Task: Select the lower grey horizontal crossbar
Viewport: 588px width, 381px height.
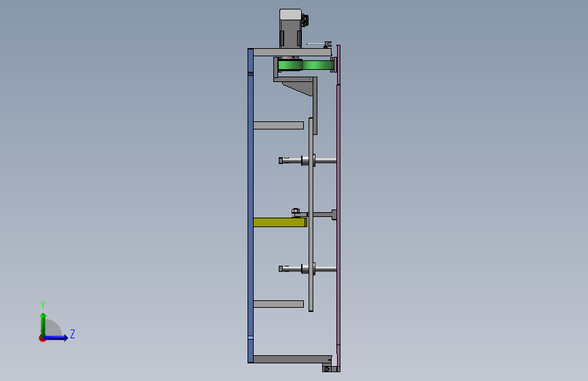Action: pyautogui.click(x=279, y=304)
